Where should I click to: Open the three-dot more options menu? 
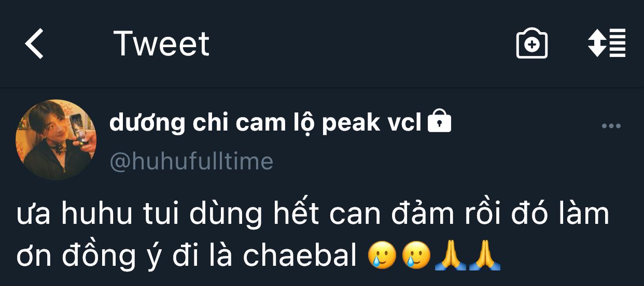[x=611, y=126]
